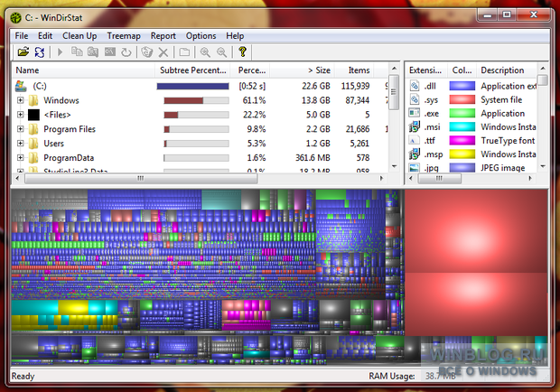Click the Command Prompt Here toolbar icon

click(109, 52)
